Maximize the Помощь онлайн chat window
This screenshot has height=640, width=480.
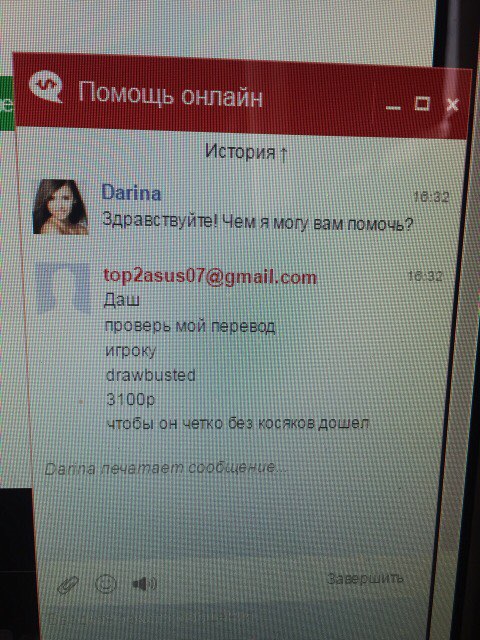click(422, 103)
